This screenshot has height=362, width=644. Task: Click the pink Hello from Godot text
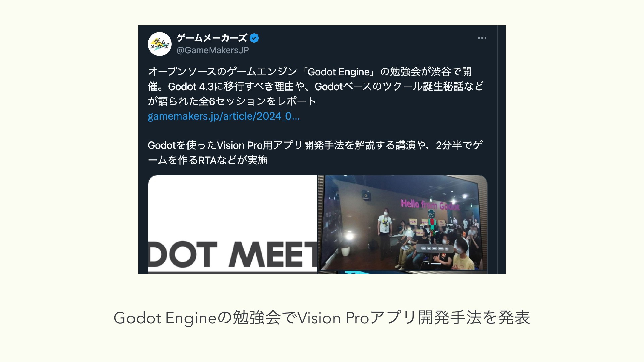pyautogui.click(x=430, y=204)
